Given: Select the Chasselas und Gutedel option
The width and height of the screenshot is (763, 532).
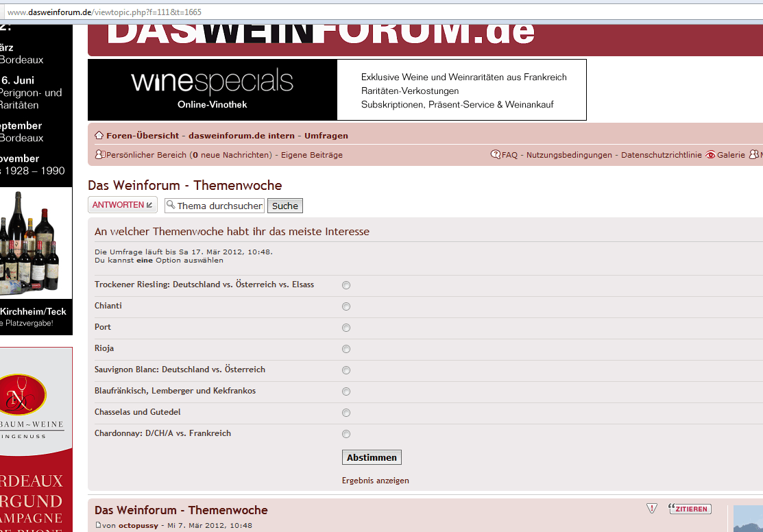Looking at the screenshot, I should coord(346,413).
